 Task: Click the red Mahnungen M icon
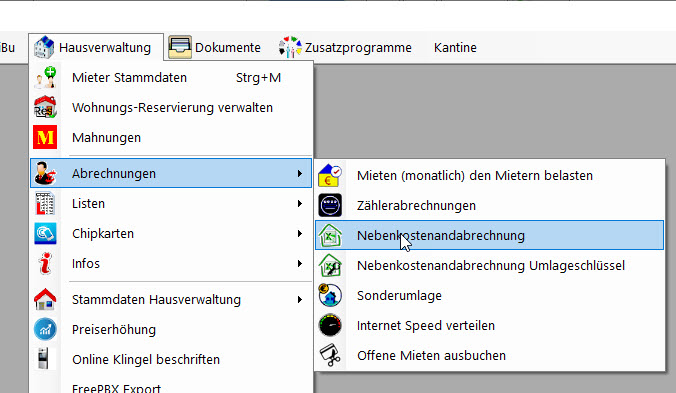(45, 137)
